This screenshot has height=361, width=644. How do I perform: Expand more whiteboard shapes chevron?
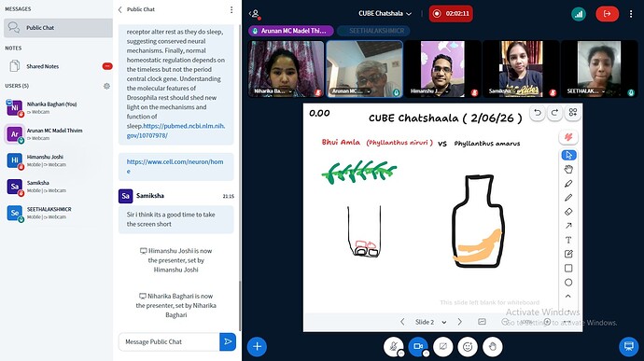click(x=568, y=296)
